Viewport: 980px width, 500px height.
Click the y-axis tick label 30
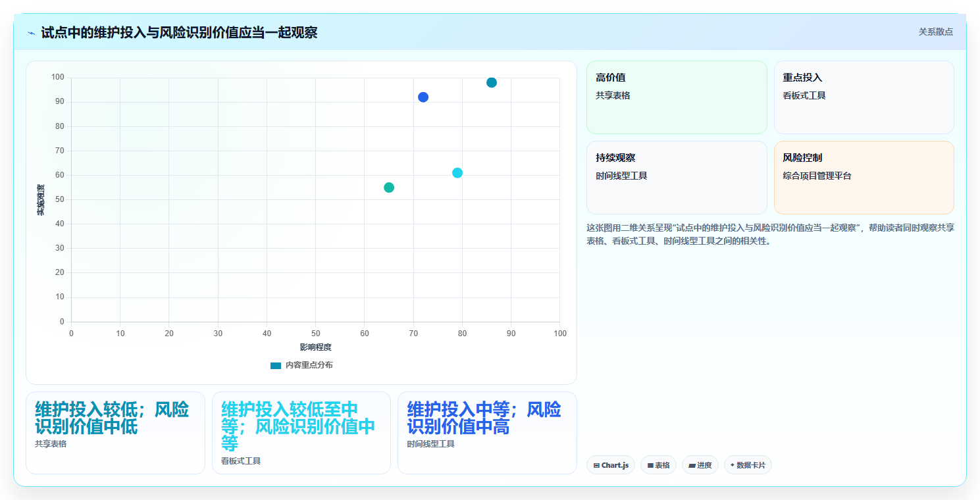[x=59, y=248]
